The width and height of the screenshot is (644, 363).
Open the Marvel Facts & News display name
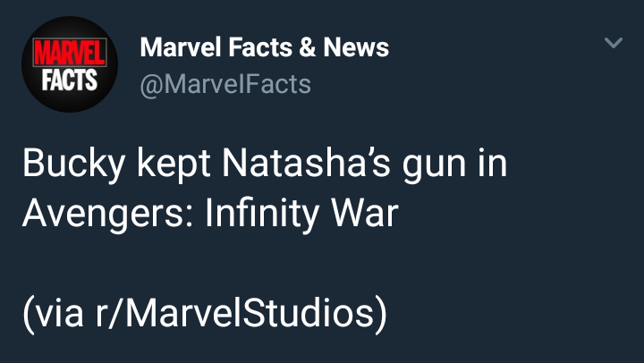[265, 48]
